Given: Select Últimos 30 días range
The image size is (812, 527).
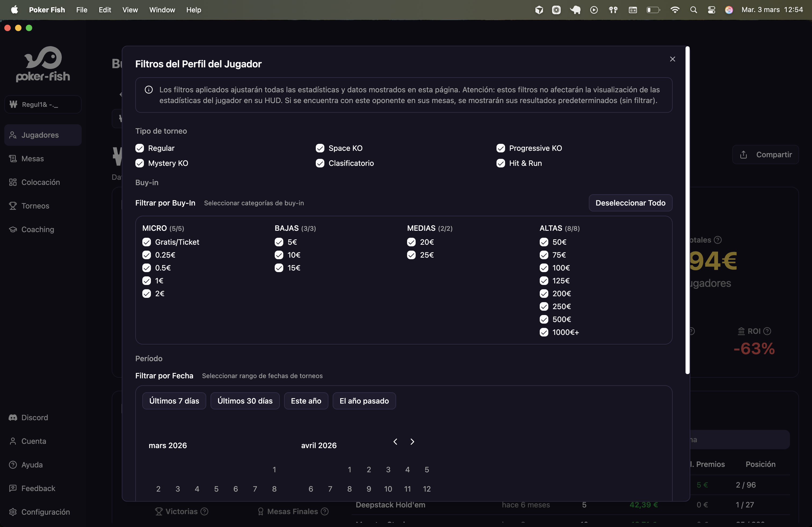Looking at the screenshot, I should pyautogui.click(x=245, y=401).
